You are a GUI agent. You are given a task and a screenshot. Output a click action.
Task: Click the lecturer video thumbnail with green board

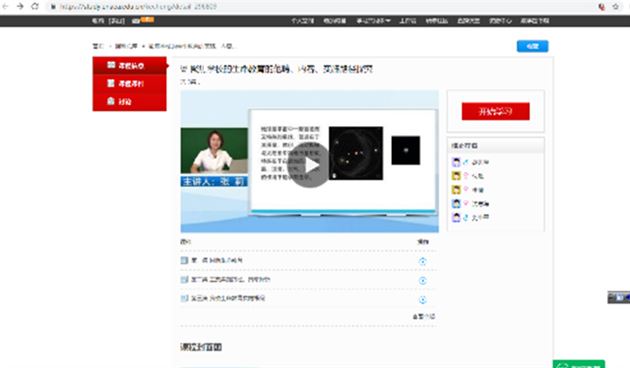pyautogui.click(x=214, y=151)
